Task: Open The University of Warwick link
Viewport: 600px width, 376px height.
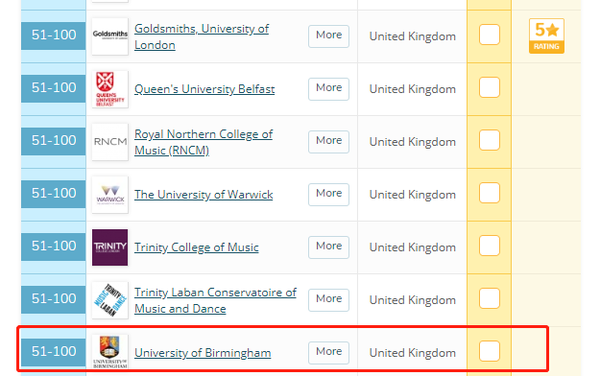Action: (x=204, y=194)
